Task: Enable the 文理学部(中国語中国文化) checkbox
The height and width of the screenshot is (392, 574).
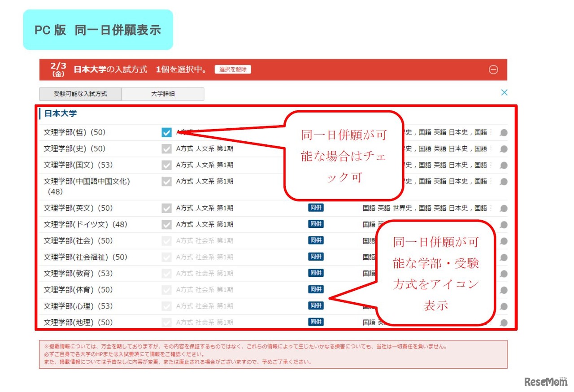Action: [166, 181]
